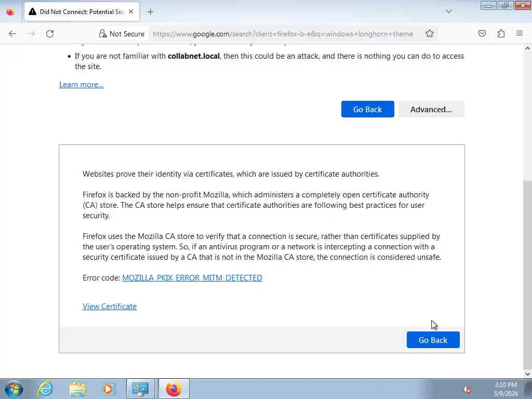Open Windows Media Player taskbar icon
Image resolution: width=532 pixels, height=399 pixels.
[x=109, y=389]
